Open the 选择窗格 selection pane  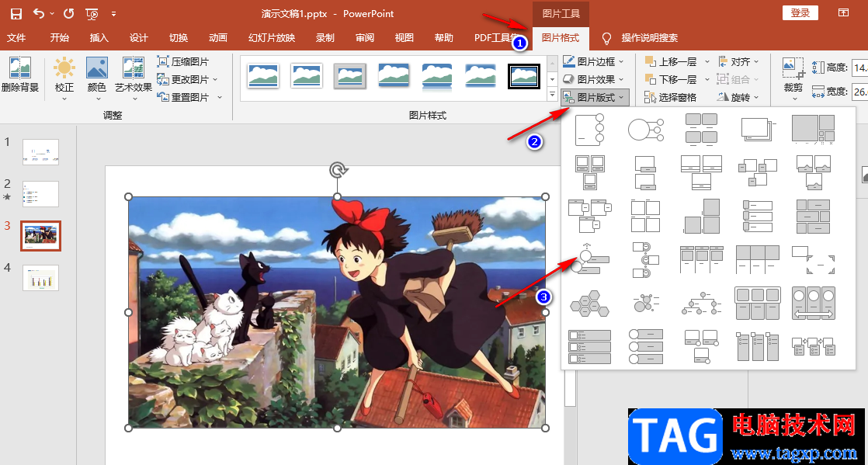point(671,98)
